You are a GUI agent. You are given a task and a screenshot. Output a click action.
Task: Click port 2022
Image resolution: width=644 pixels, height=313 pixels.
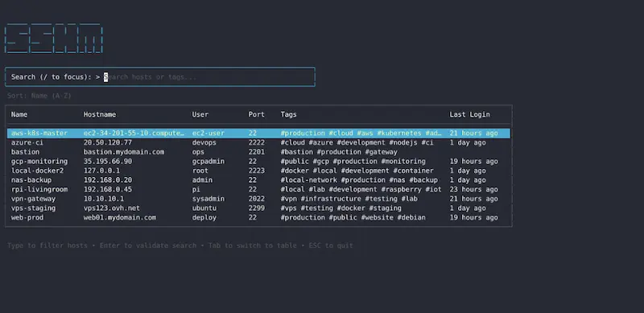[256, 199]
